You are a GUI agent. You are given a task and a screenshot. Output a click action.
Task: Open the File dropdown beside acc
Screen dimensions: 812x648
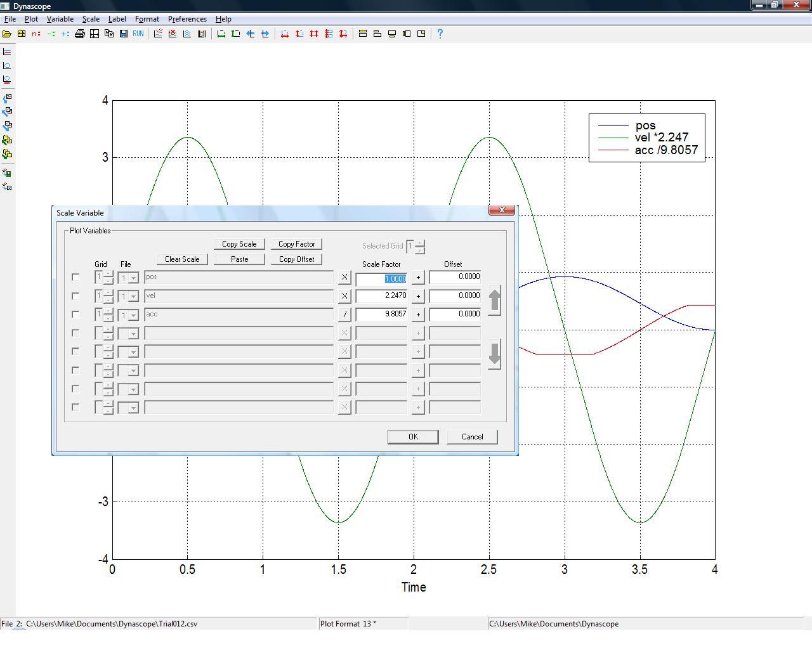click(x=134, y=315)
